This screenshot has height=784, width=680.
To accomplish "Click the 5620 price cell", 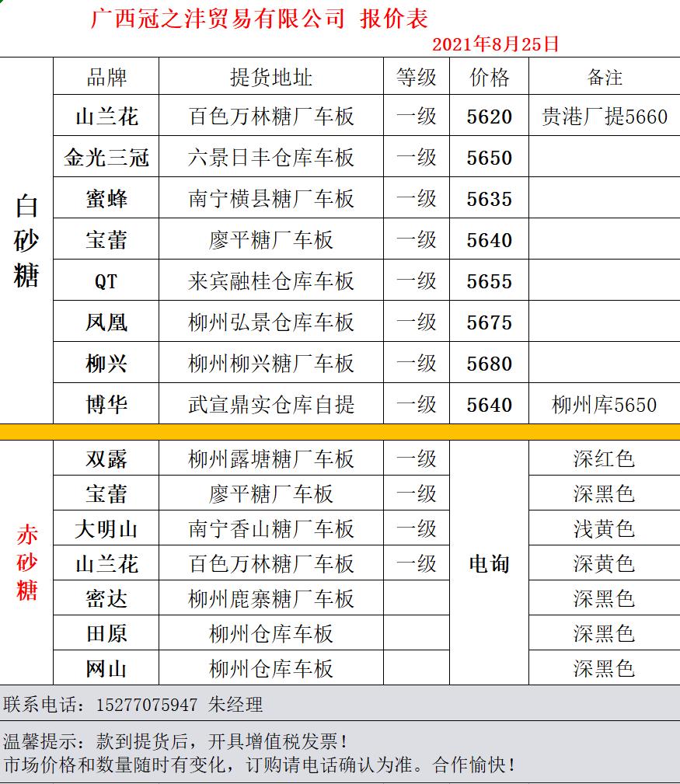I will (489, 117).
